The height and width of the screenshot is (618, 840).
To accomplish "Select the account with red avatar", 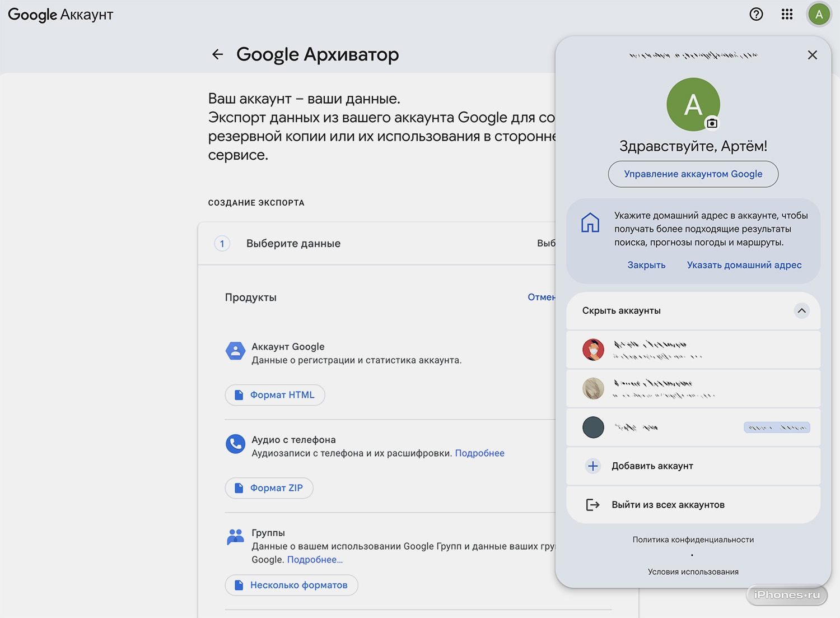I will pos(693,350).
